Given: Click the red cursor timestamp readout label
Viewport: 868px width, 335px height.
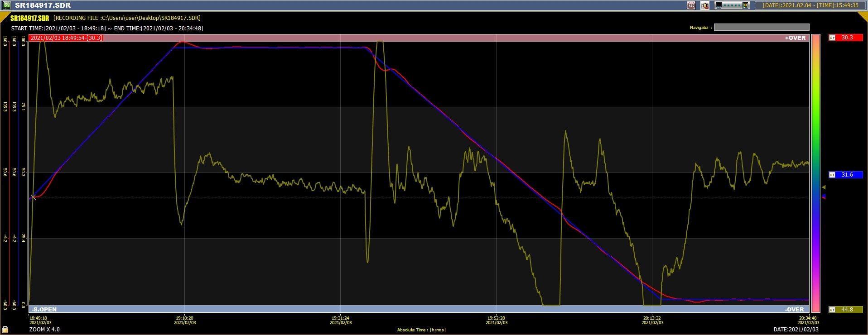Looking at the screenshot, I should [66, 38].
